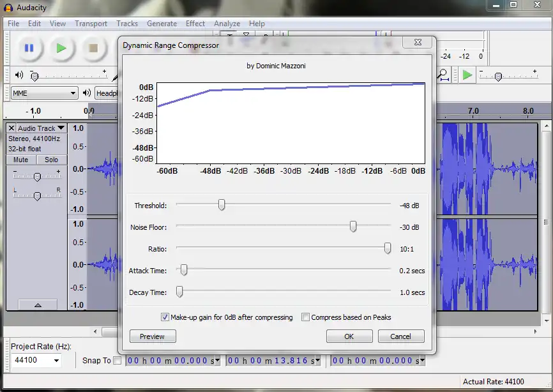Open the MME audio host dropdown
This screenshot has width=553, height=392.
(44, 93)
